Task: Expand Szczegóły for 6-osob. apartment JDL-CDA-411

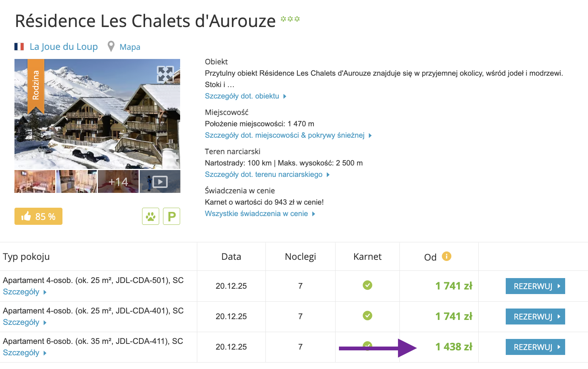Action: pyautogui.click(x=21, y=353)
